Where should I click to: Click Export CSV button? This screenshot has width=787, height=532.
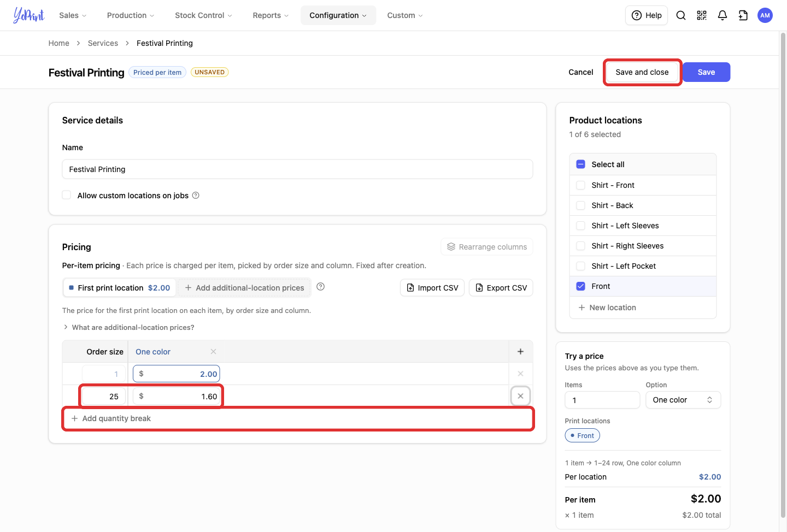click(x=501, y=288)
